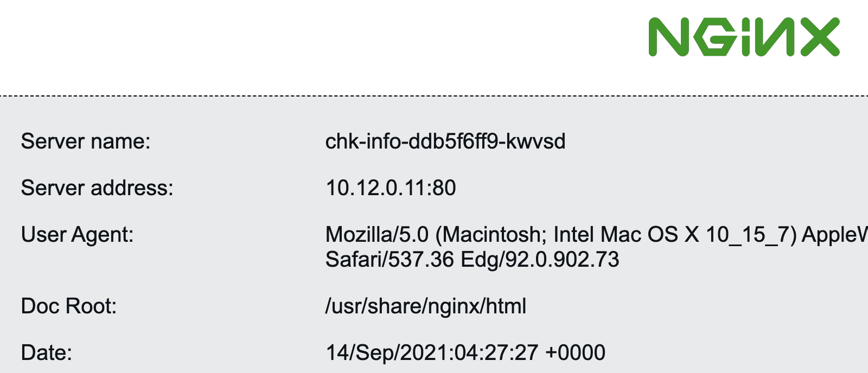
Task: Click the "User Agent:" label
Action: 77,235
